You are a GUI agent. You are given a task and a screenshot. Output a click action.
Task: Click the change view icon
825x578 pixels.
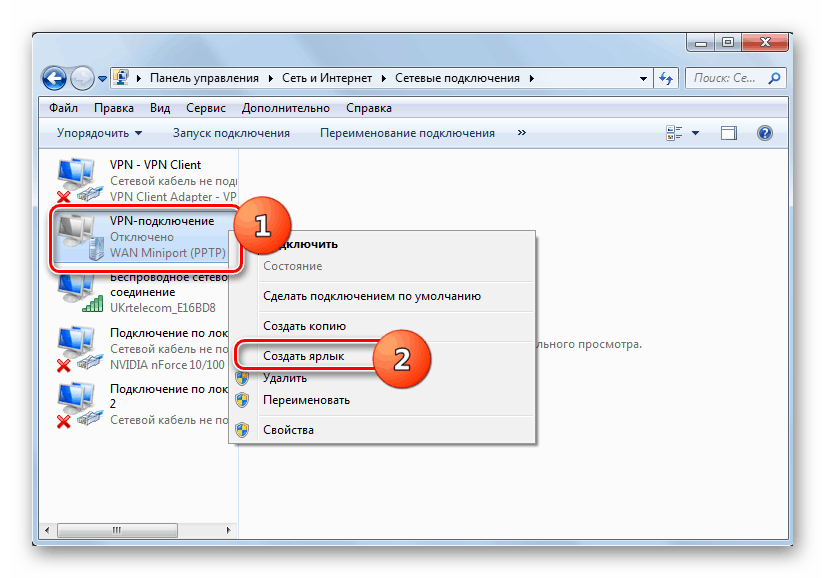[674, 133]
